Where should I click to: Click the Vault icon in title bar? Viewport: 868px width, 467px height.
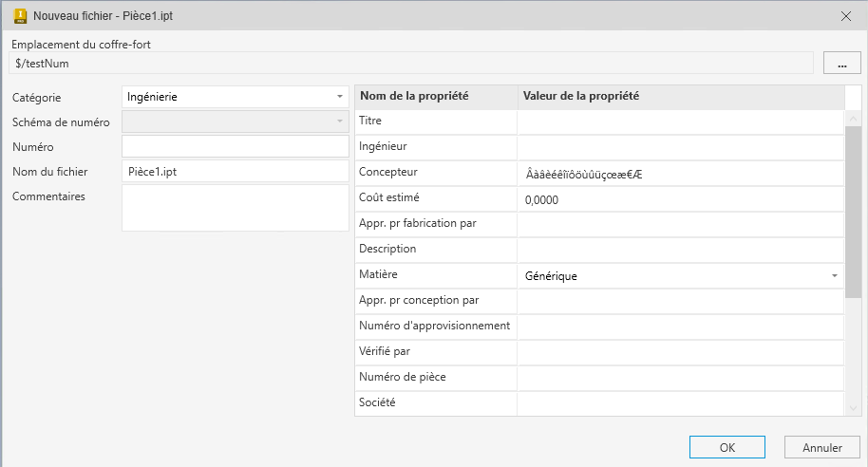[x=18, y=16]
